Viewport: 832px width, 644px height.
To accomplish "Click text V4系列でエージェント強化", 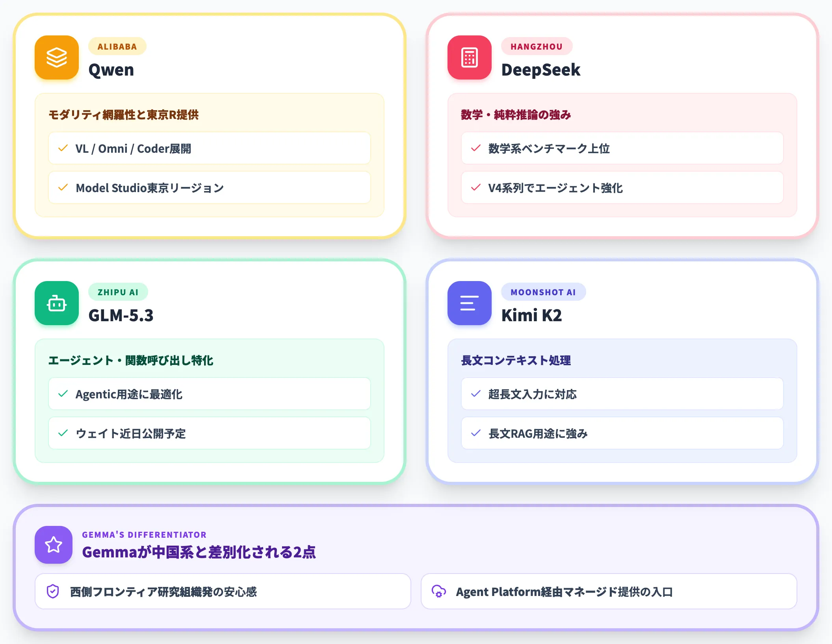I will (x=555, y=188).
